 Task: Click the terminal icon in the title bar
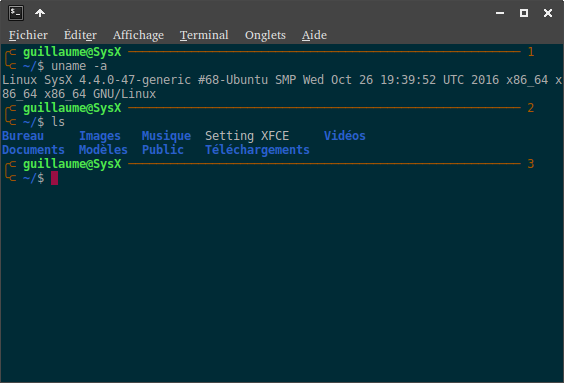16,13
